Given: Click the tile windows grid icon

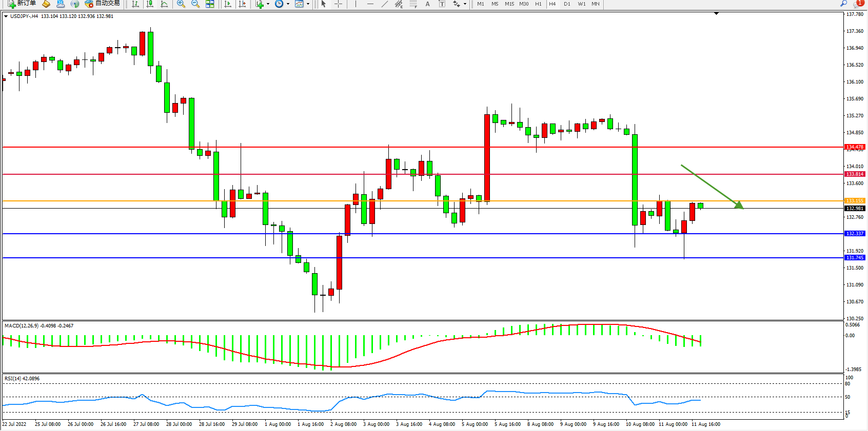Looking at the screenshot, I should click(x=210, y=4).
